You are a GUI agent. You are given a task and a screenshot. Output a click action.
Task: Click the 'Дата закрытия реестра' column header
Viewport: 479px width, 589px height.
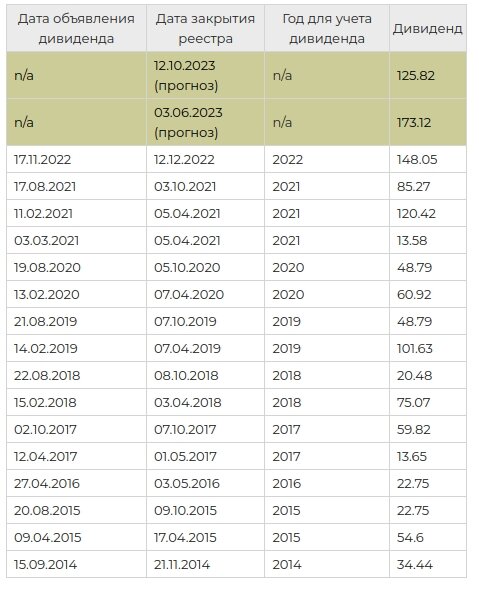click(205, 29)
